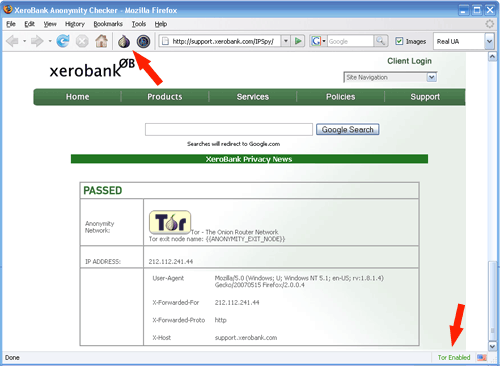Click the Mozilla/5.0 user agent string
500x366 pixels.
(x=299, y=281)
